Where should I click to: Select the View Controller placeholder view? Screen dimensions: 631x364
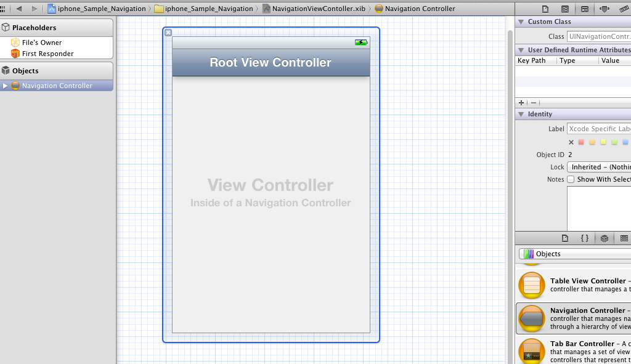[271, 204]
